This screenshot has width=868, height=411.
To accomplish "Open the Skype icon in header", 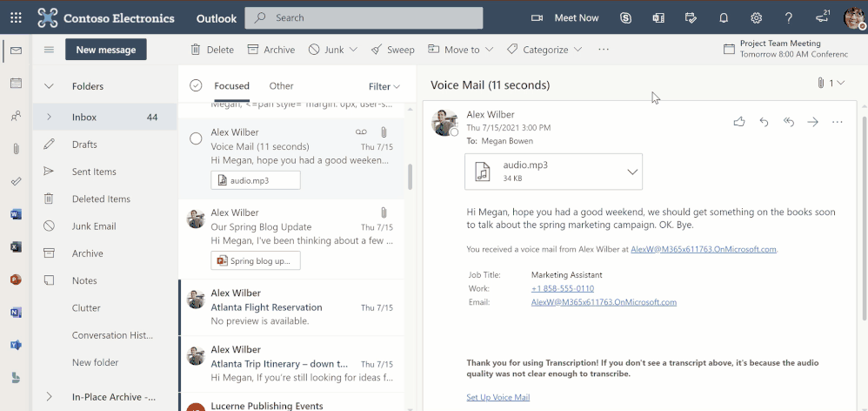I will (x=625, y=17).
